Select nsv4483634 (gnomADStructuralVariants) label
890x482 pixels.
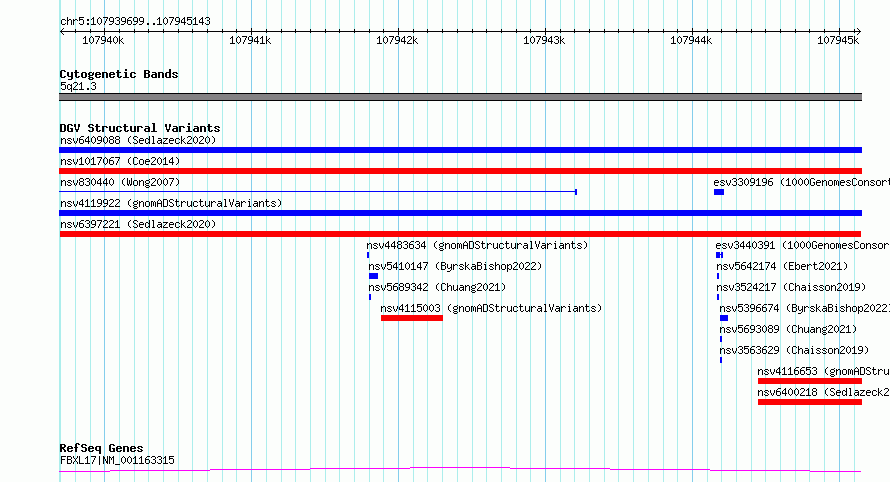[477, 245]
